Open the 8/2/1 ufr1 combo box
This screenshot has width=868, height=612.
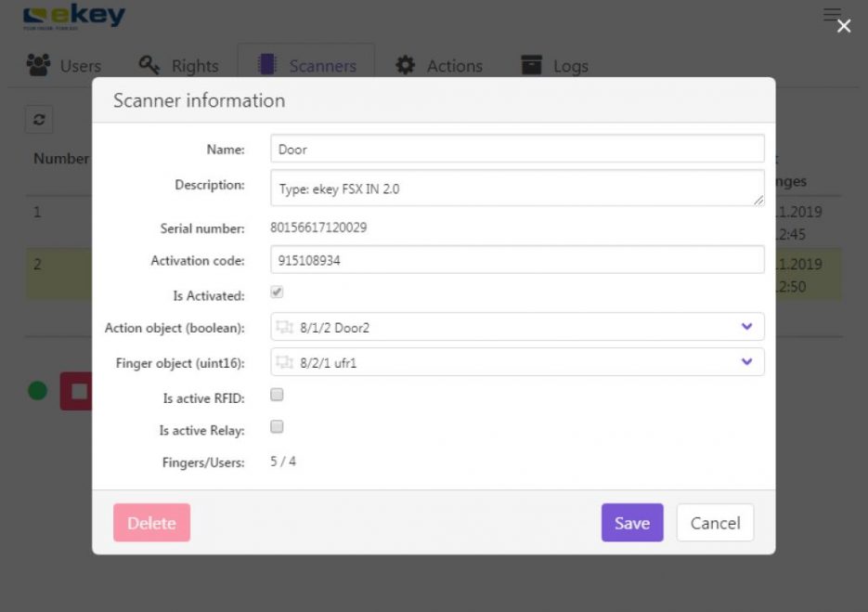pos(518,361)
